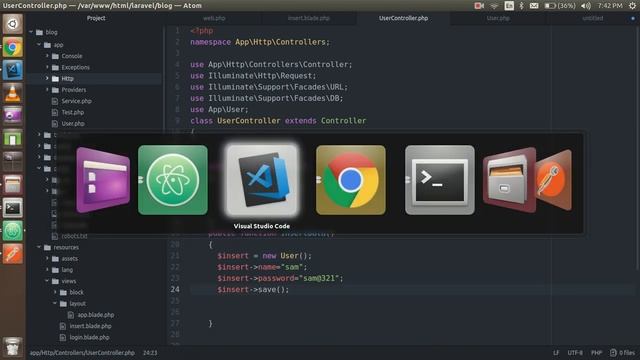The image size is (640, 360).
Task: Switch to web.php tab
Action: (x=214, y=18)
